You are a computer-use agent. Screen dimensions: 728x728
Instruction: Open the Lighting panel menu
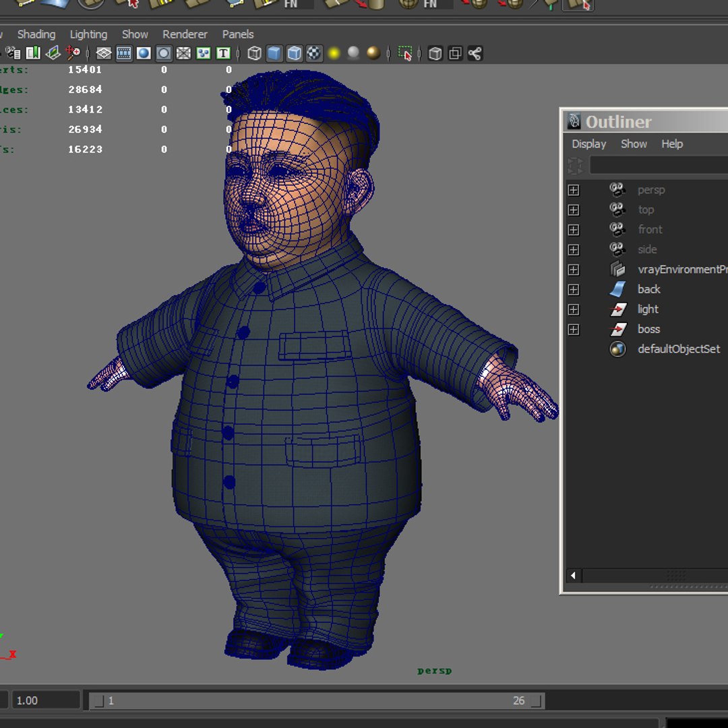(88, 34)
